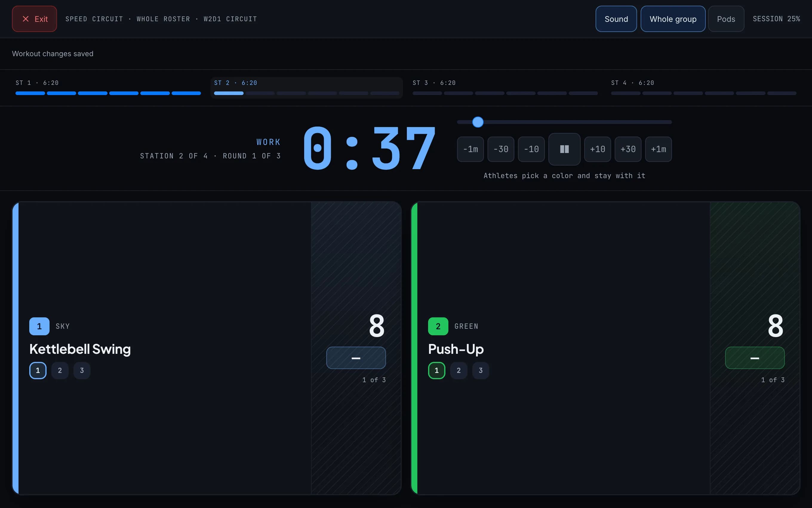Click the Push-Up exercise name

pos(456,349)
